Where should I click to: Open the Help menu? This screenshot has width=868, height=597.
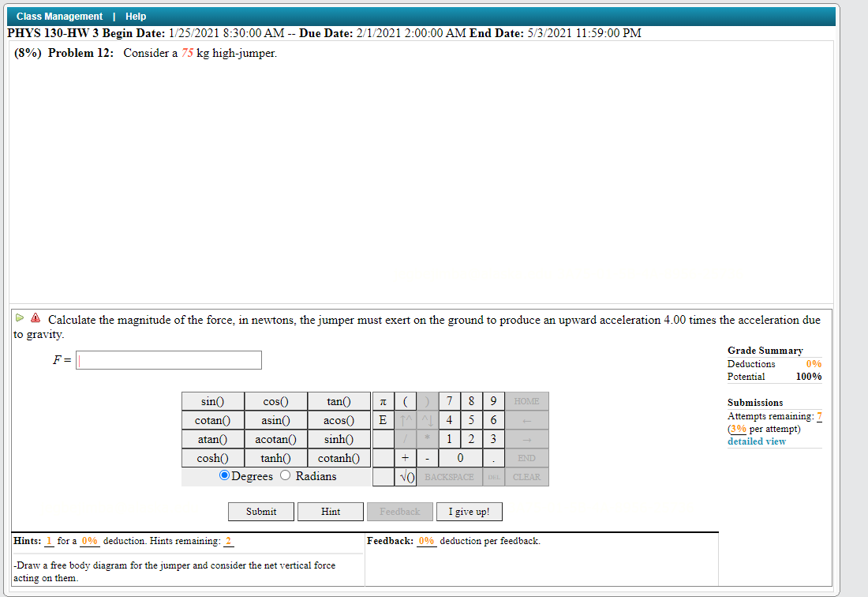pos(136,16)
